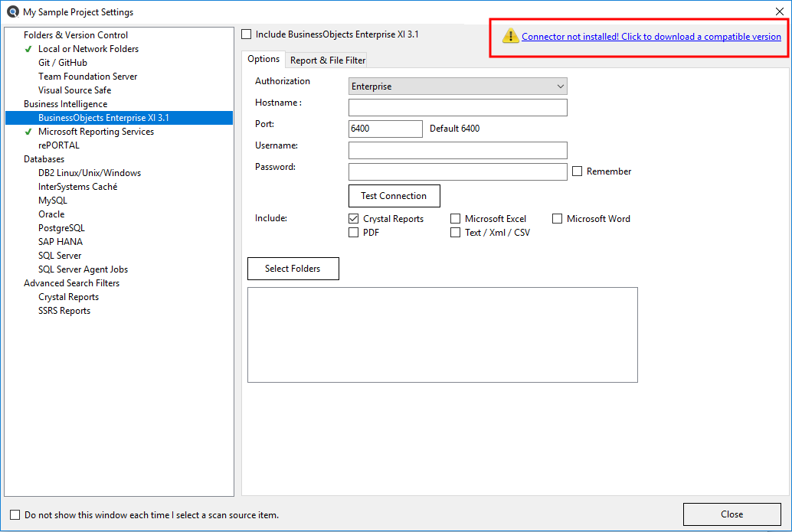Close the Project Settings window
This screenshot has height=532, width=792.
(780, 11)
